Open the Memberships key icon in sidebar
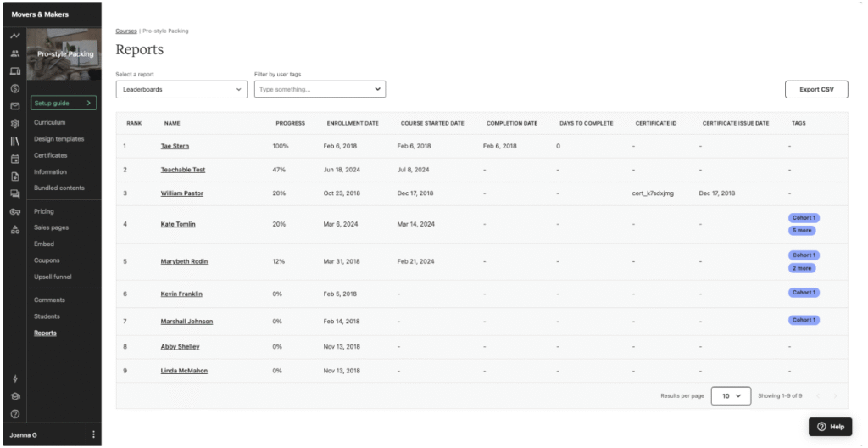Screen dimensions: 868x448 15,212
